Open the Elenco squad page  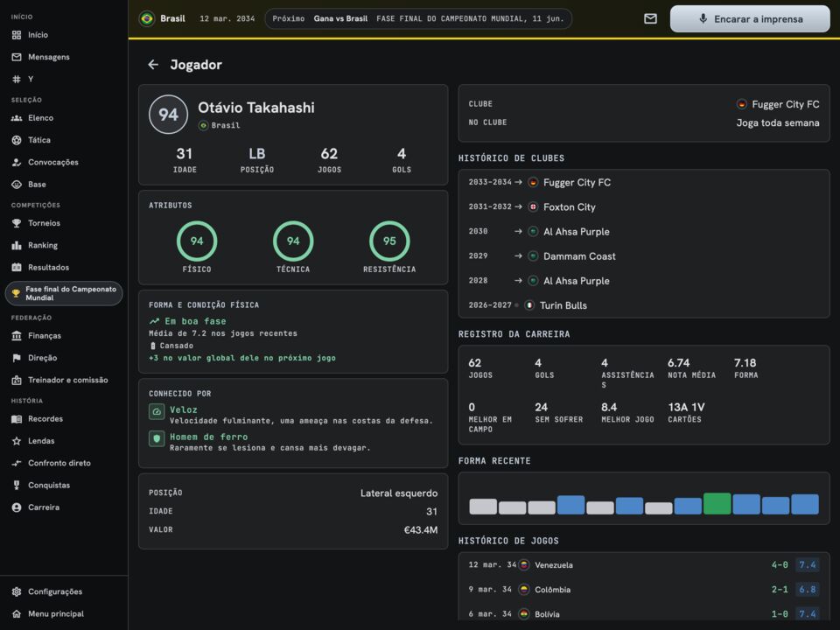click(64, 118)
